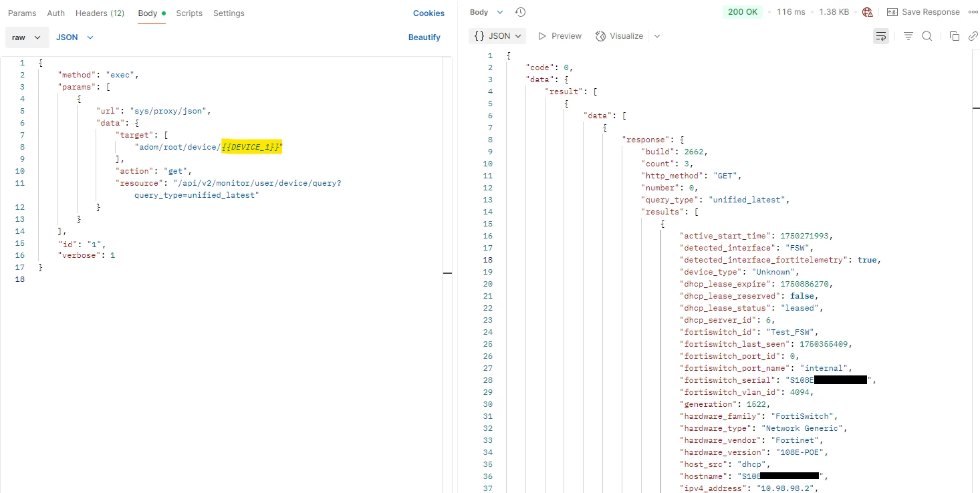This screenshot has height=493, width=980.
Task: Open the response history icon
Action: coord(521,12)
